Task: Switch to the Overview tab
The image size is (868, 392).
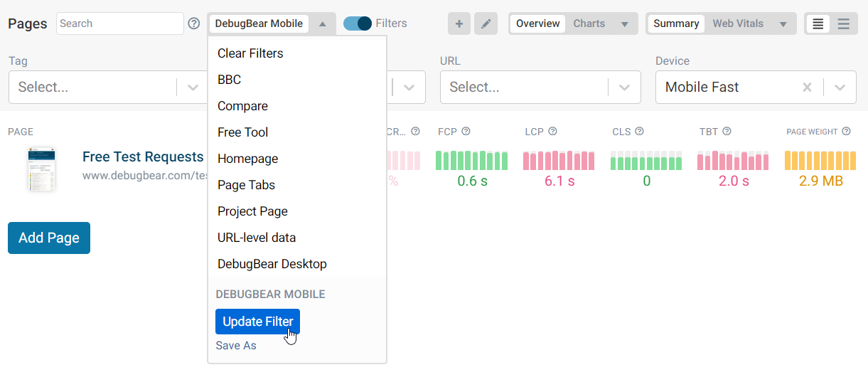Action: click(537, 23)
